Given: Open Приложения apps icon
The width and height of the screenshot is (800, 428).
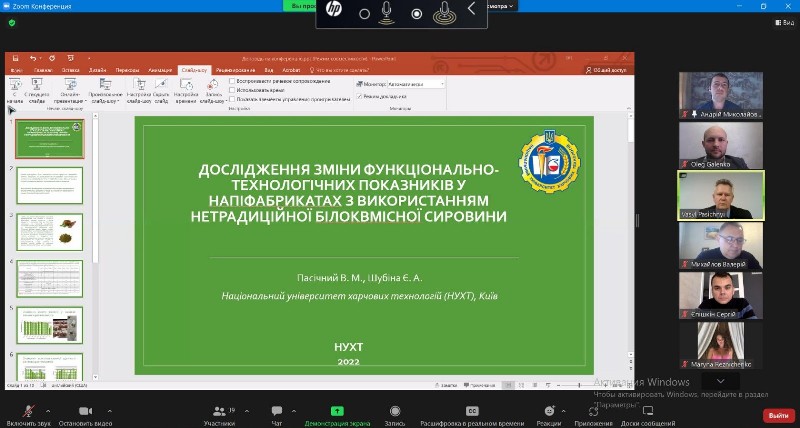Looking at the screenshot, I should [593, 411].
